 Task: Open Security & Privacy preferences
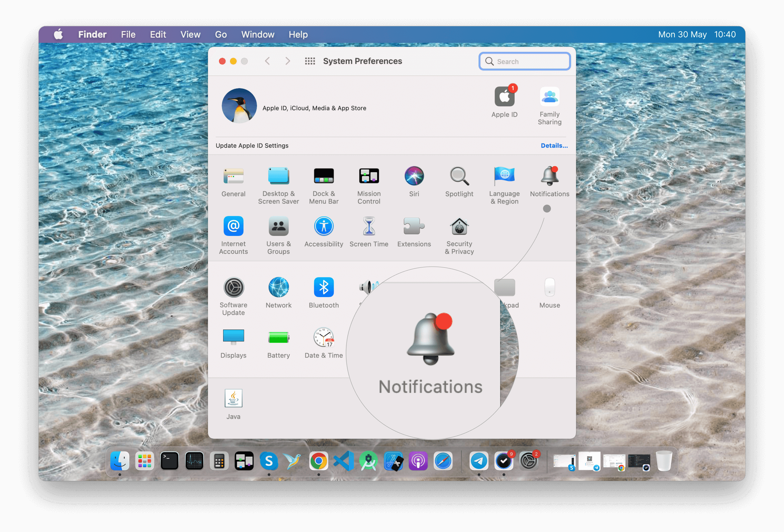pyautogui.click(x=459, y=236)
